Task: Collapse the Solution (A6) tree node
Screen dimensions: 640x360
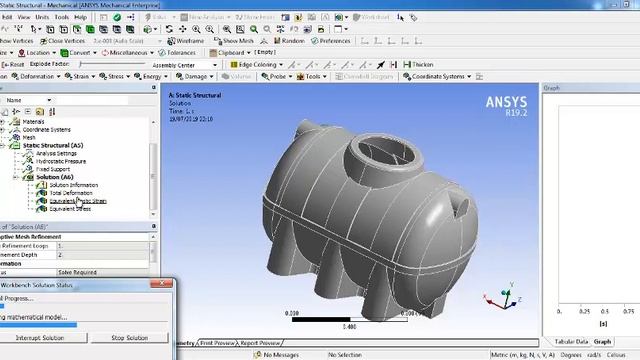Action: coord(15,177)
